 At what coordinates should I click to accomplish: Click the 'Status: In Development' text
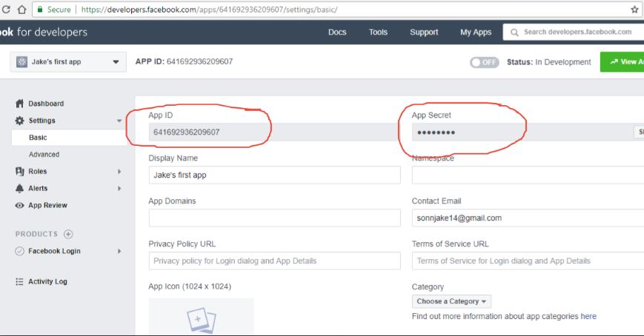click(x=548, y=62)
